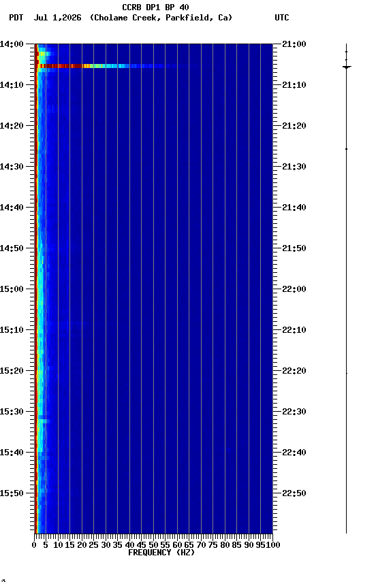The width and height of the screenshot is (376, 588).
Task: Click the 50 Hz frequency axis label
Action: click(153, 545)
